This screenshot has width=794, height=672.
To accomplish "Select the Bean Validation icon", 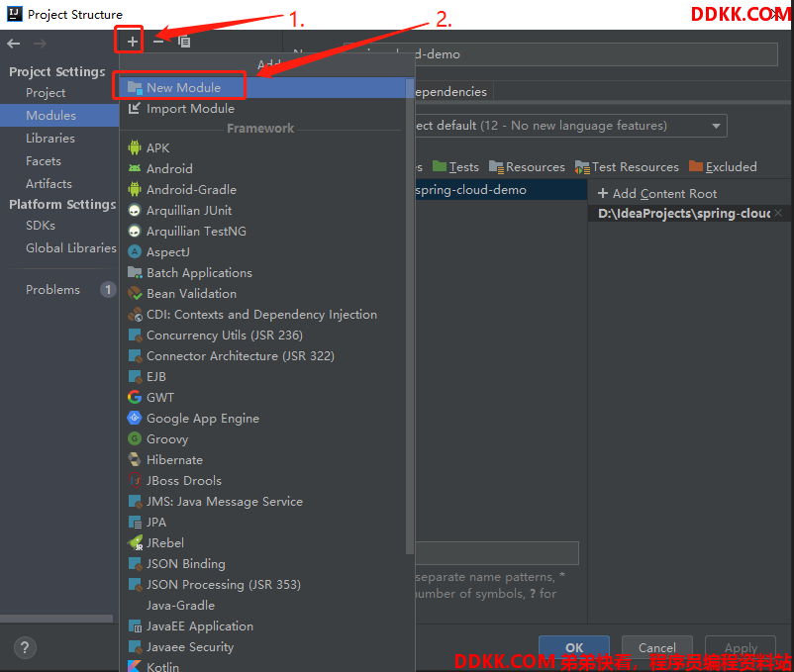I will (135, 293).
